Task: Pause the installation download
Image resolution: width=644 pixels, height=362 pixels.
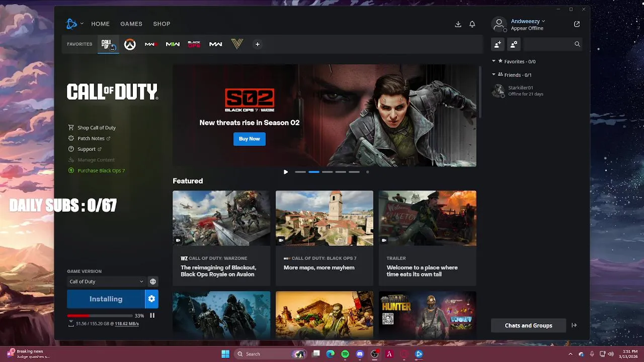Action: click(x=152, y=316)
